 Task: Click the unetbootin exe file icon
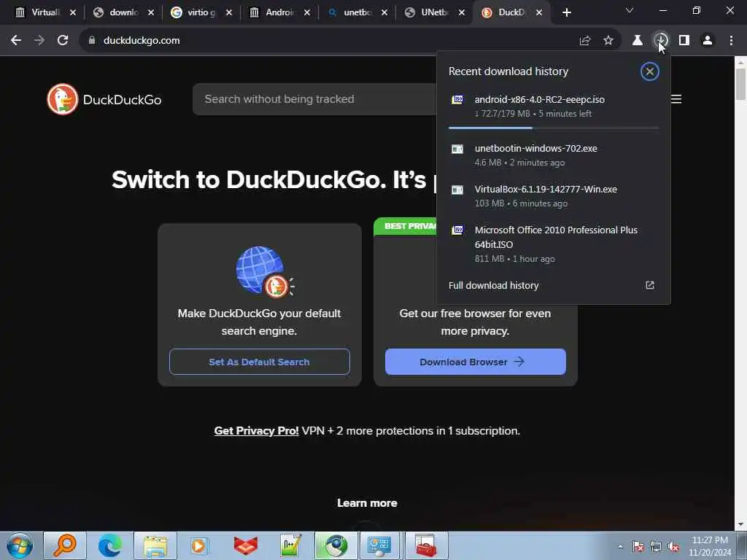(457, 149)
